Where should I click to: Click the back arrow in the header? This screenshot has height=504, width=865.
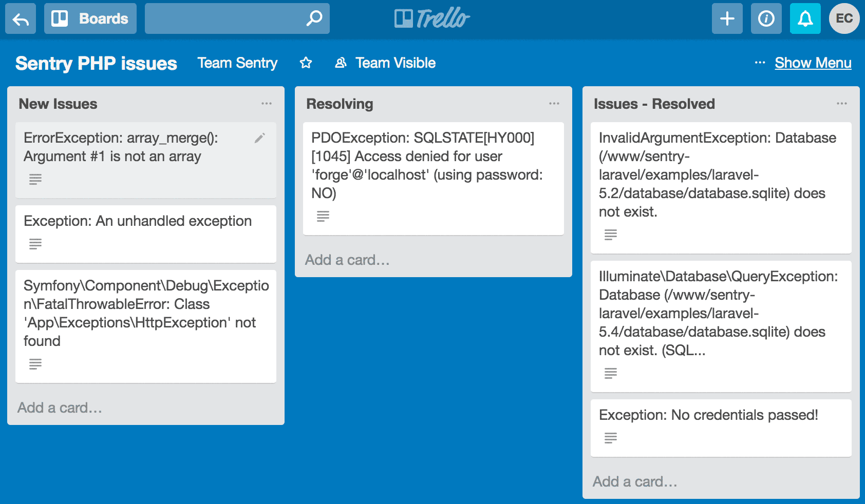click(x=21, y=19)
